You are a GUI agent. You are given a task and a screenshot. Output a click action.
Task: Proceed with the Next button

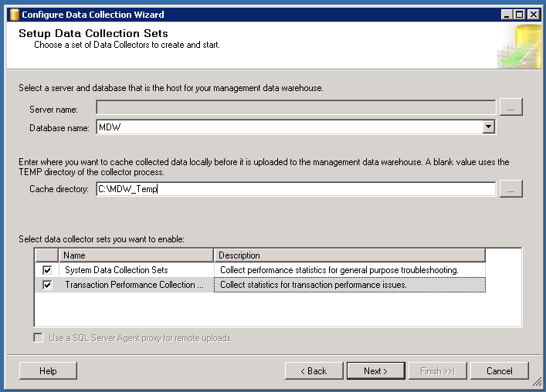pos(375,371)
